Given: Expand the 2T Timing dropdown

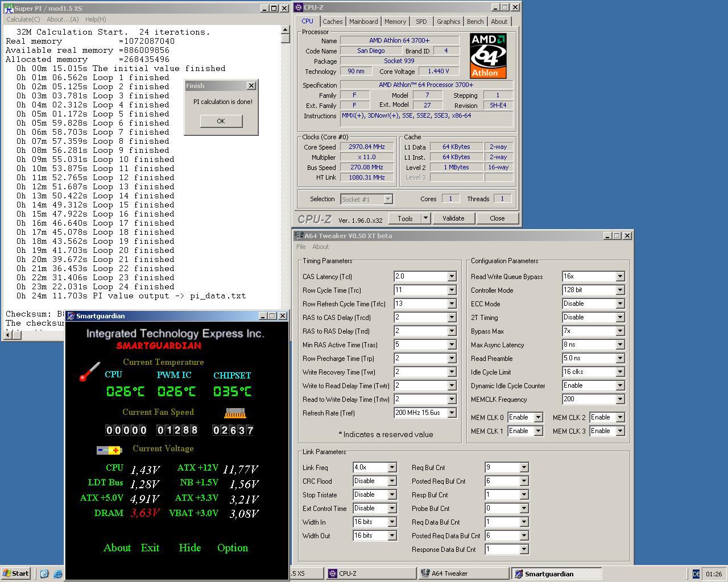Looking at the screenshot, I should click(620, 318).
